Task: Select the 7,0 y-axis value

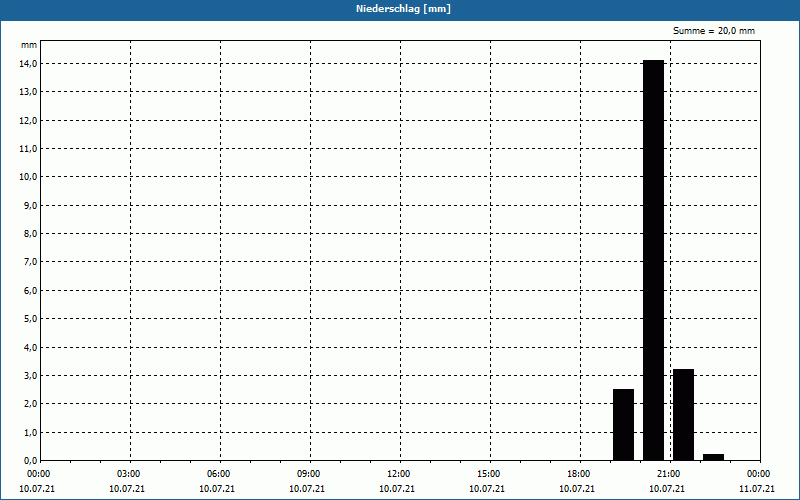Action: coord(29,262)
